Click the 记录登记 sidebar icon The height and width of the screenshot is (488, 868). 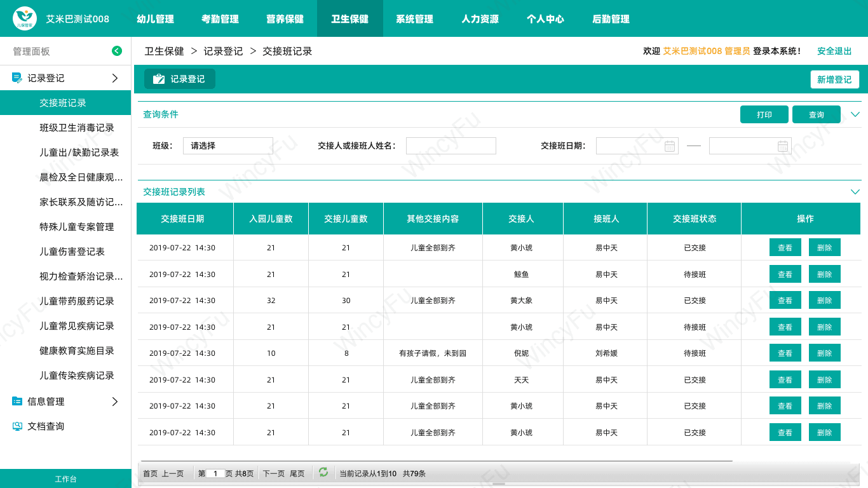17,78
